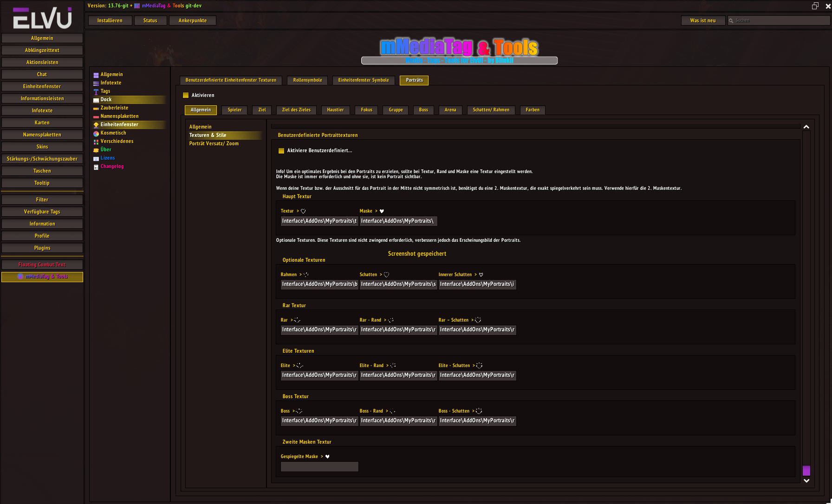Open Verfügbare Tags section
832x504 pixels.
click(x=42, y=212)
